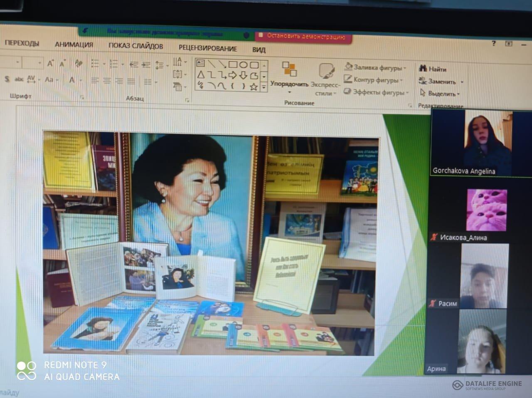Pick the five-point star shape
The height and width of the screenshot is (398, 532).
(x=254, y=87)
